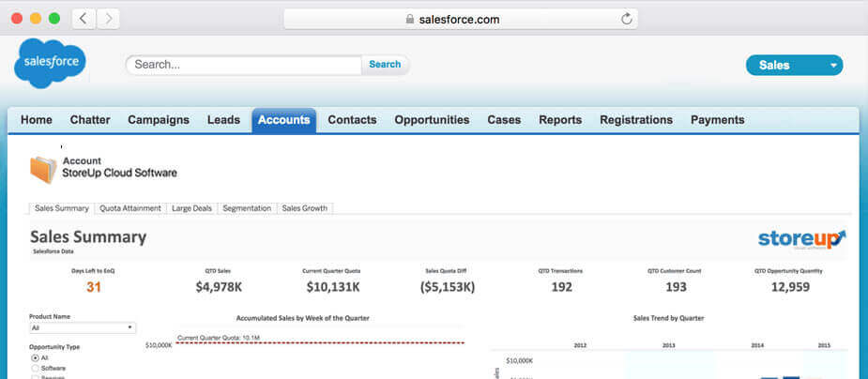Click the Salesforce cloud logo

click(51, 63)
